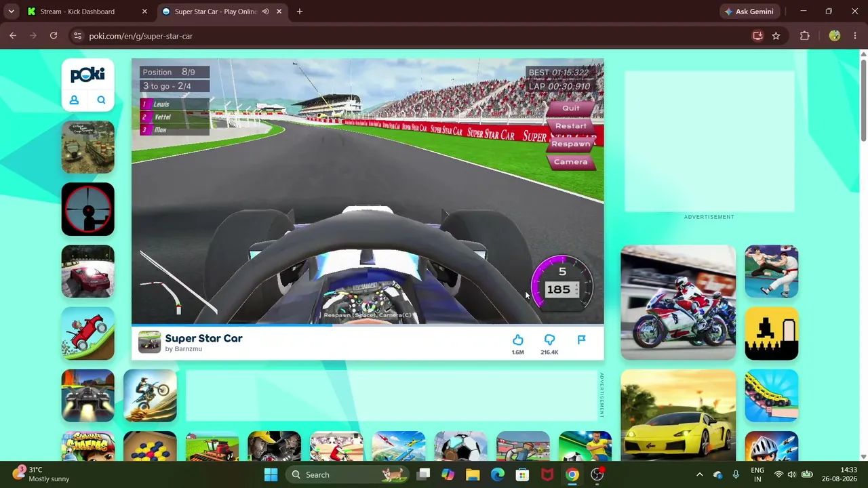The width and height of the screenshot is (868, 488).
Task: Restart the race in the game
Action: (571, 126)
